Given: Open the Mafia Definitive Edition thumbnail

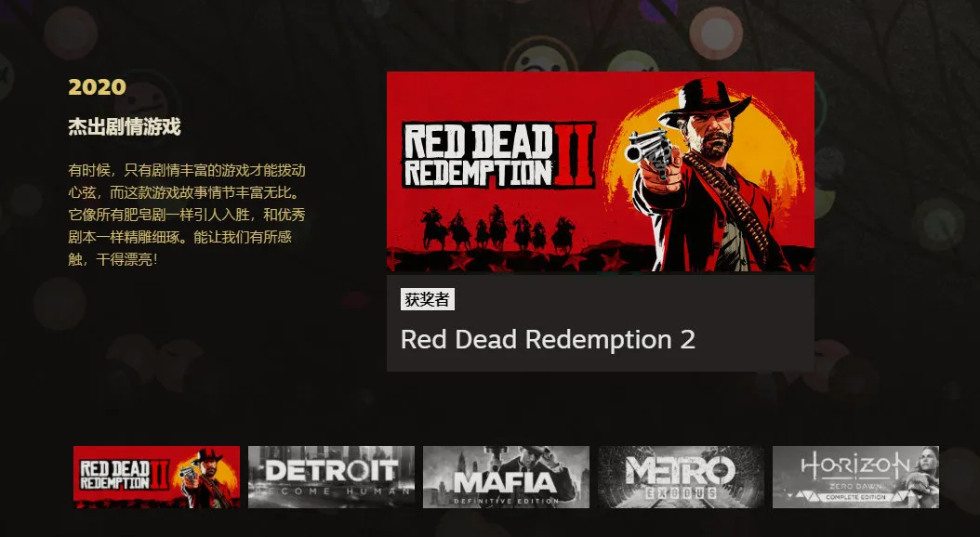Looking at the screenshot, I should coord(506,477).
